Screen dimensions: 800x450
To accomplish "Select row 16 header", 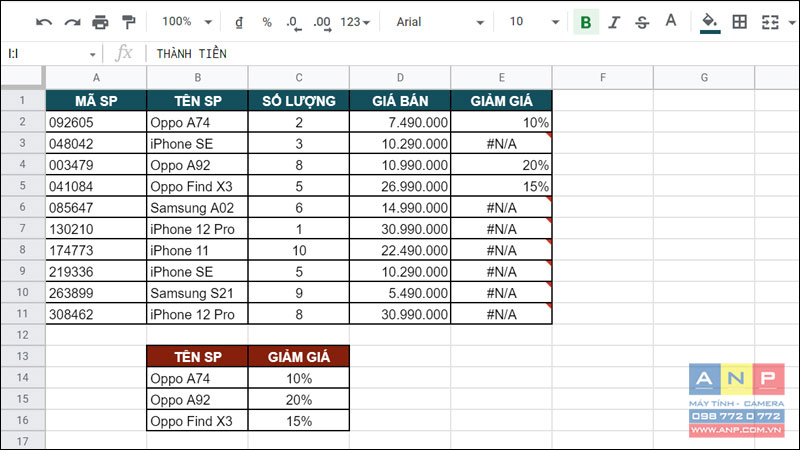I will click(x=22, y=420).
